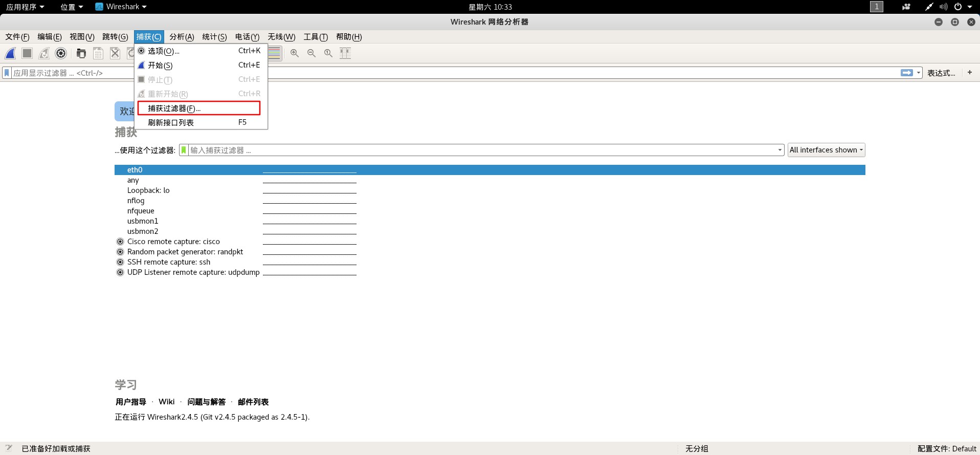Open 电话(Y) menu
Image resolution: width=980 pixels, height=455 pixels.
pyautogui.click(x=247, y=37)
